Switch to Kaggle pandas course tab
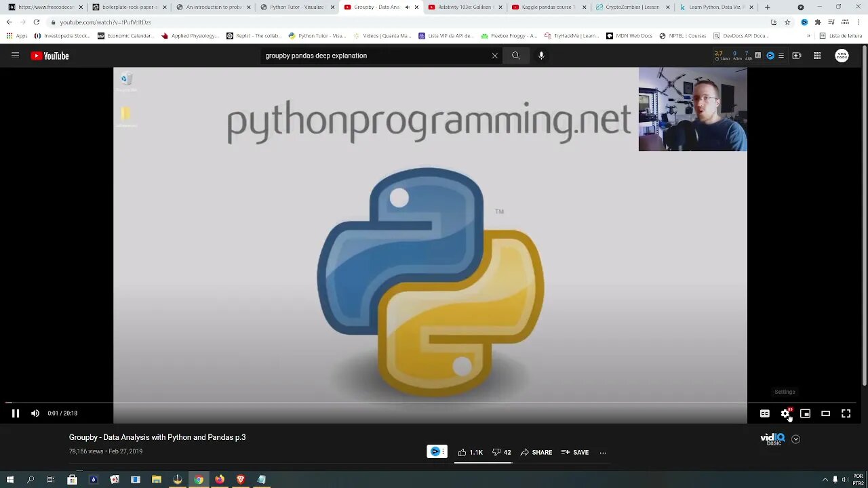Viewport: 868px width, 488px height. (547, 7)
